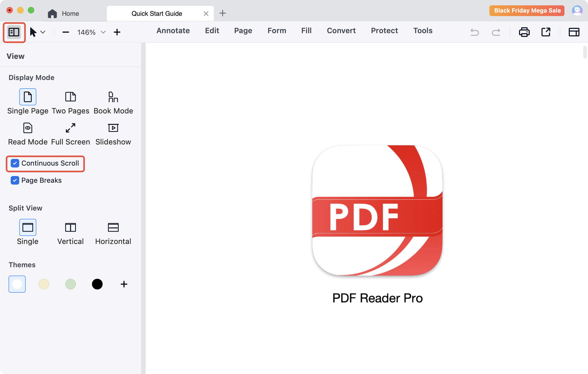
Task: Click Black Friday Mega Sale button
Action: [x=527, y=11]
